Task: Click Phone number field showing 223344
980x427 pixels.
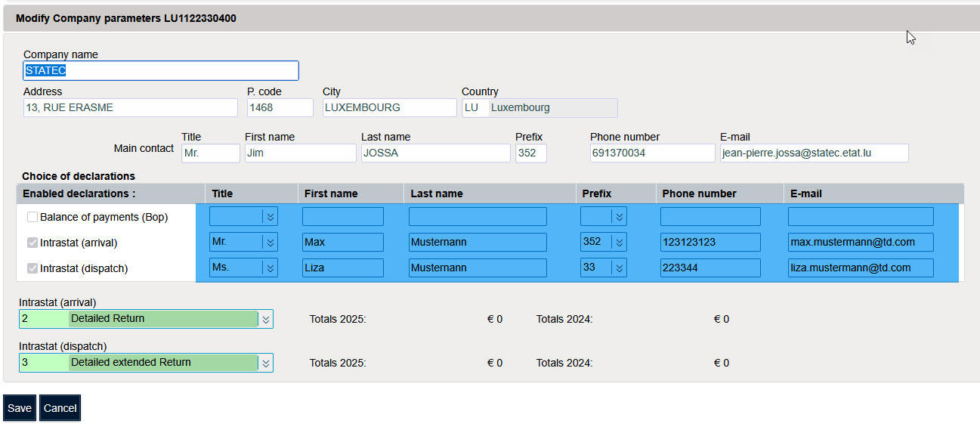Action: tap(709, 268)
